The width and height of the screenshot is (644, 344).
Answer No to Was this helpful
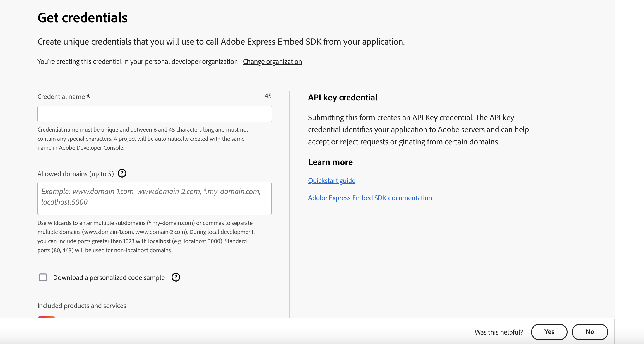coord(590,332)
